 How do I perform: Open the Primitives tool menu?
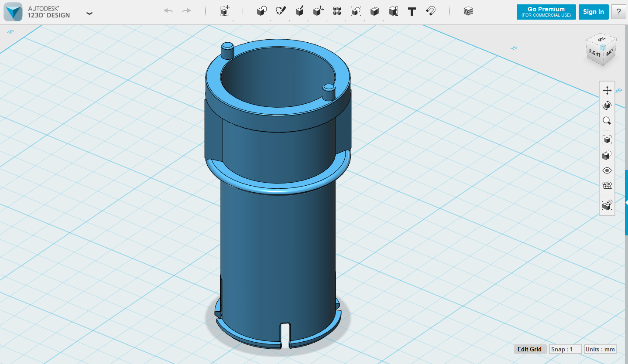[x=261, y=12]
